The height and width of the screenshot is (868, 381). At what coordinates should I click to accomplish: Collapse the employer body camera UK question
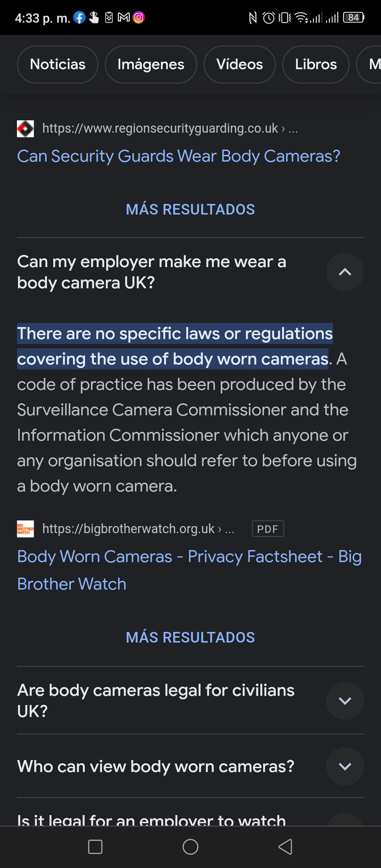tap(345, 272)
